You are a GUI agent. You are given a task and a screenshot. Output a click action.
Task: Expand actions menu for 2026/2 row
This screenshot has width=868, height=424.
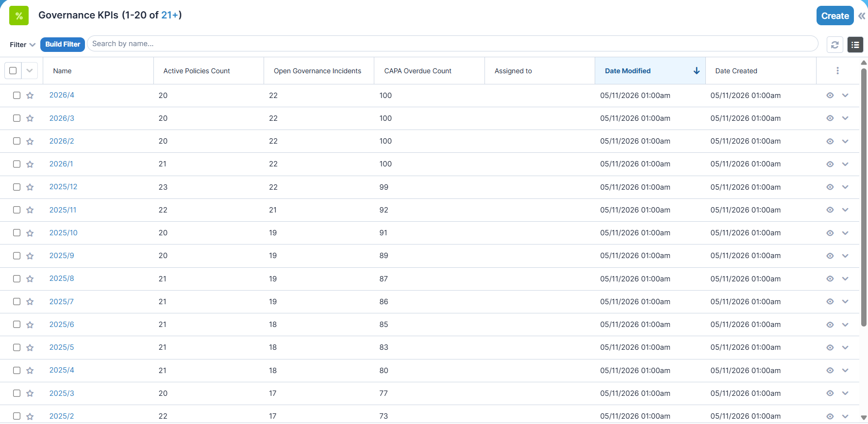(x=845, y=141)
